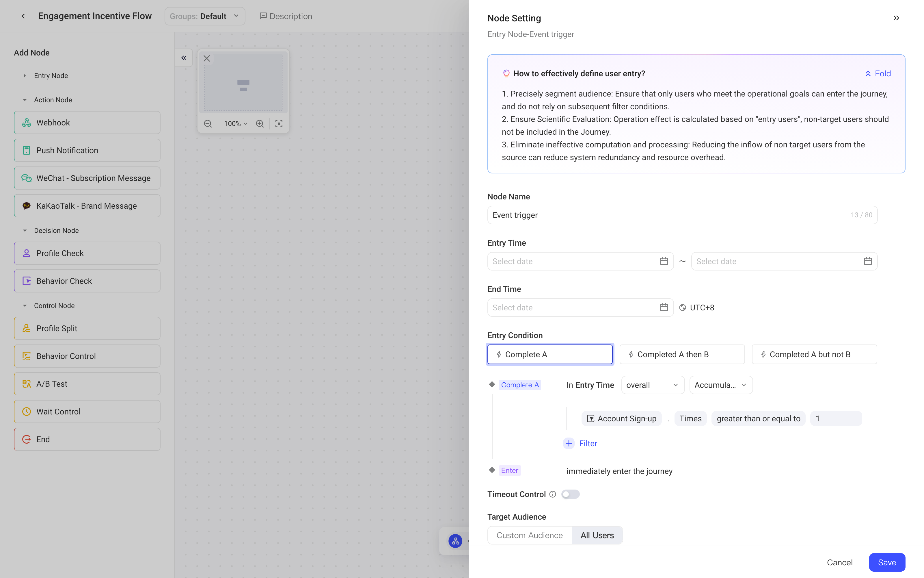Collapse the Add Node sidebar
The height and width of the screenshot is (578, 924).
coord(184,58)
